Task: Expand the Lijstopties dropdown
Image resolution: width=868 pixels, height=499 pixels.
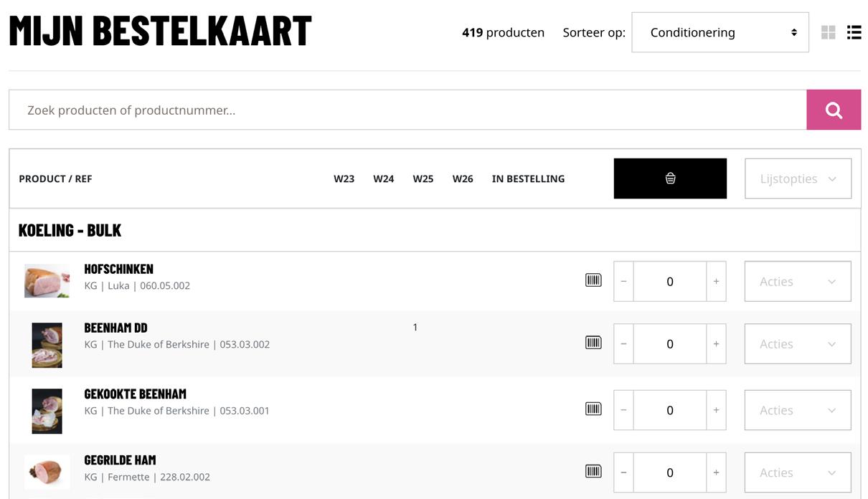Action: point(798,179)
